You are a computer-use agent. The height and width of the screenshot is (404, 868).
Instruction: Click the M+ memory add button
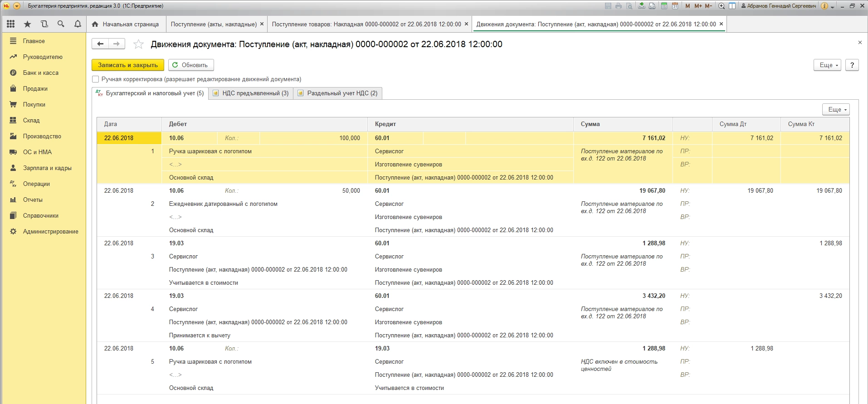click(698, 6)
